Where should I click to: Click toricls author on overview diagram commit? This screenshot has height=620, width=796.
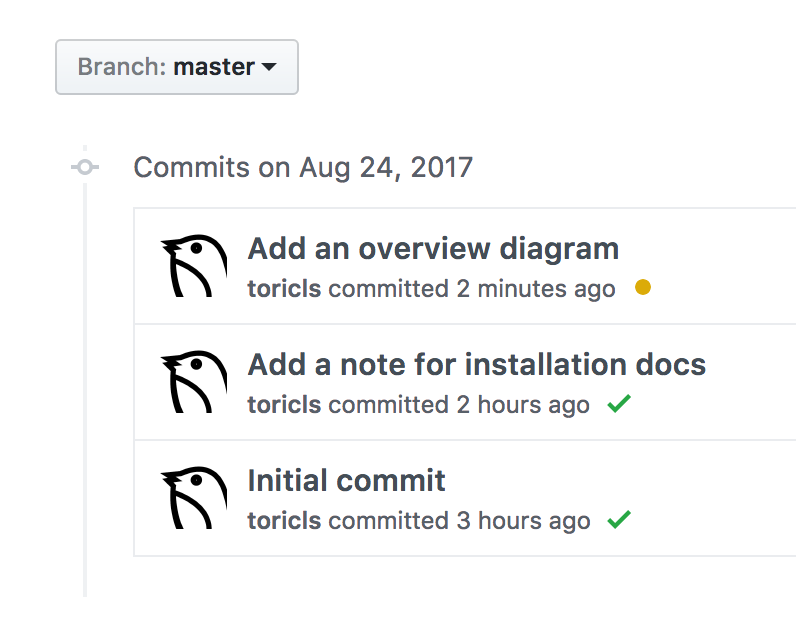coord(284,290)
